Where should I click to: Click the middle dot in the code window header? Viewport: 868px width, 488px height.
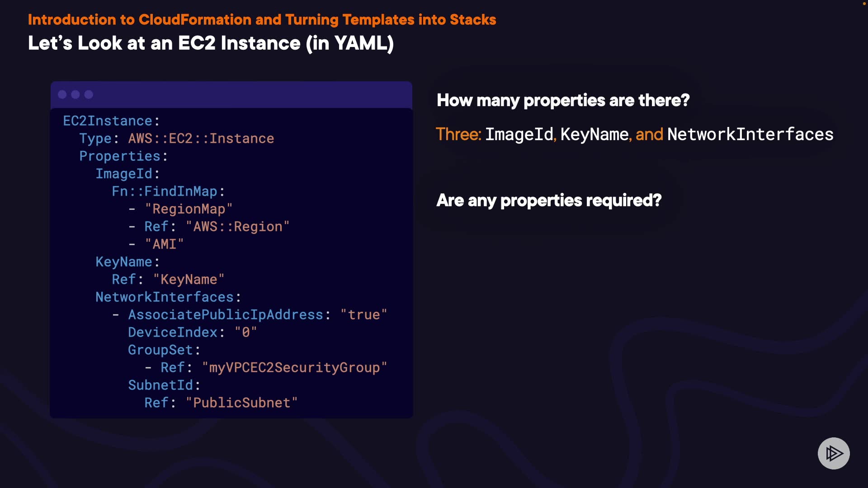pos(75,94)
